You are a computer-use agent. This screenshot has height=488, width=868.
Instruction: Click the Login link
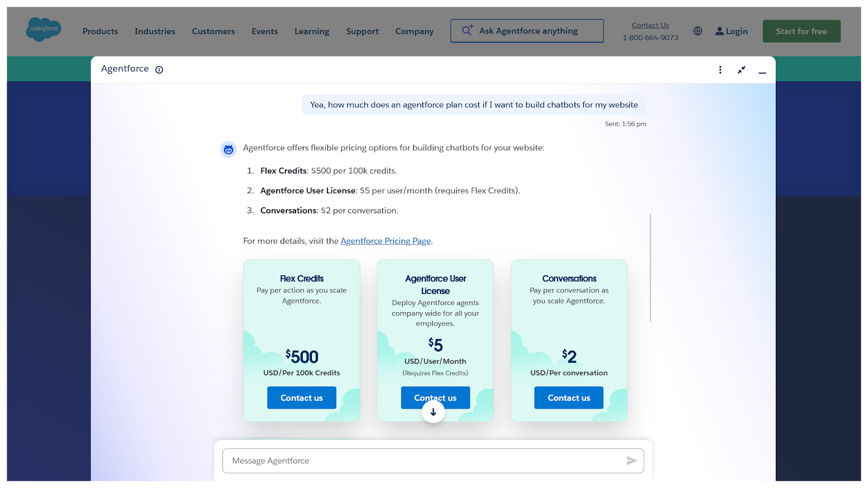(x=731, y=31)
